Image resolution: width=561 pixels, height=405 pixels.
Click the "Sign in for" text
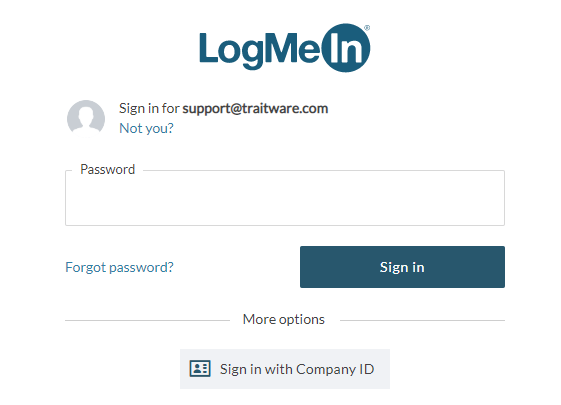[x=149, y=108]
